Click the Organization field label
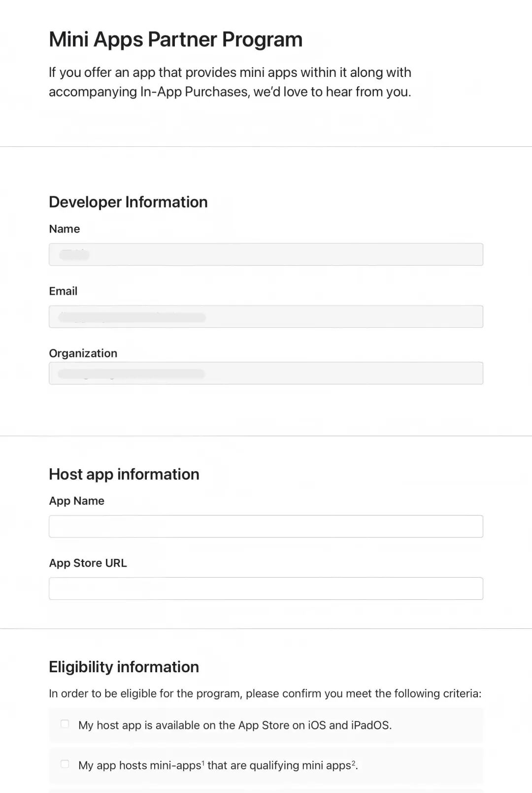This screenshot has height=793, width=532. click(x=83, y=353)
